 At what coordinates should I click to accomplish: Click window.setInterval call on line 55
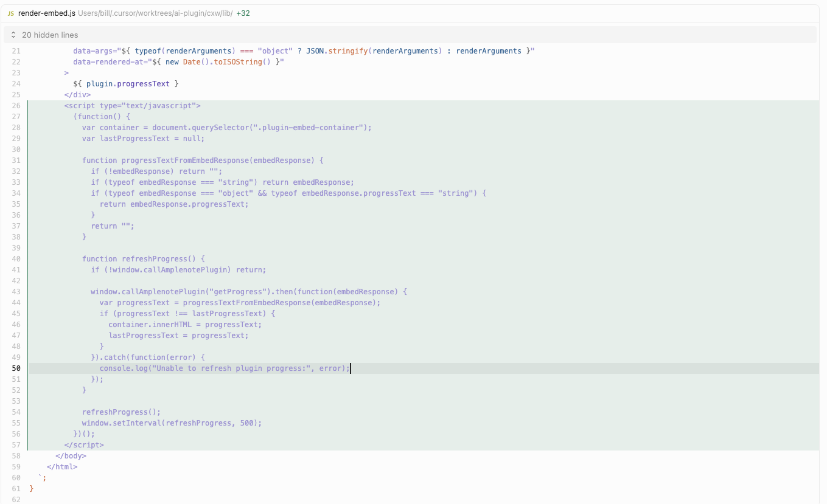click(x=172, y=423)
